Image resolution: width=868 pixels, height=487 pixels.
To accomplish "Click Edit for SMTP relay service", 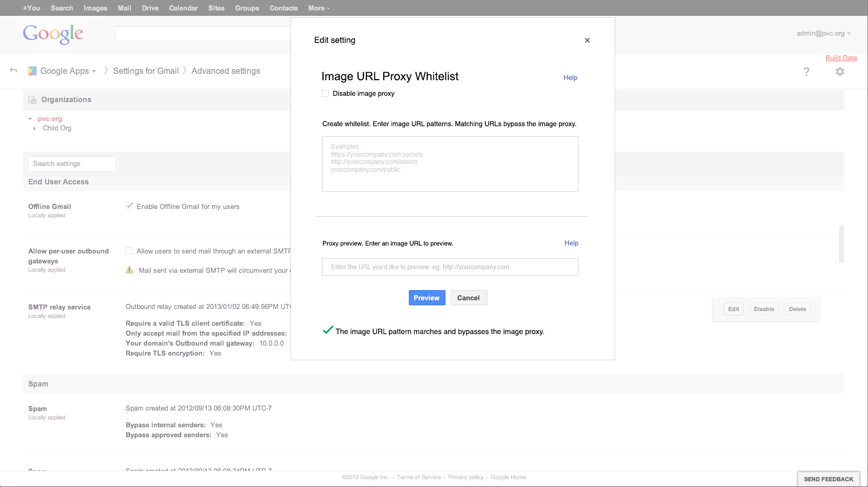I will pos(733,309).
